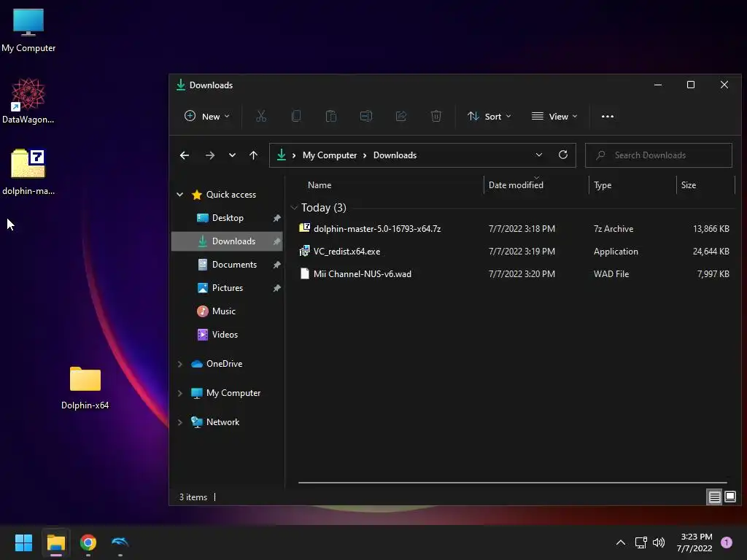The image size is (747, 560).
Task: Select the Dolphin-x64 desktop folder
Action: click(85, 388)
